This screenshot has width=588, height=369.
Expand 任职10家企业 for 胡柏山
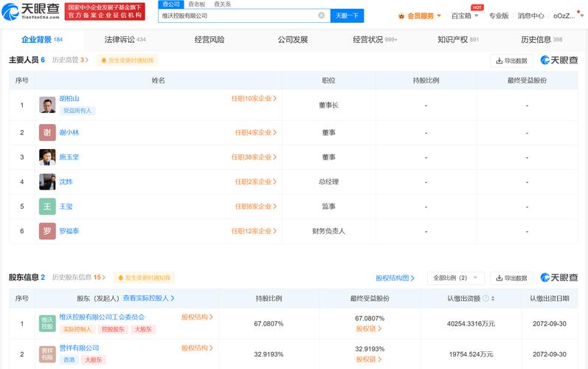pos(254,99)
